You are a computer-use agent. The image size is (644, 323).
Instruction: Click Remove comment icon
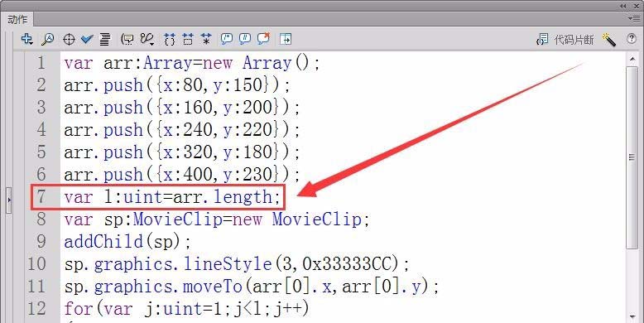tap(263, 39)
